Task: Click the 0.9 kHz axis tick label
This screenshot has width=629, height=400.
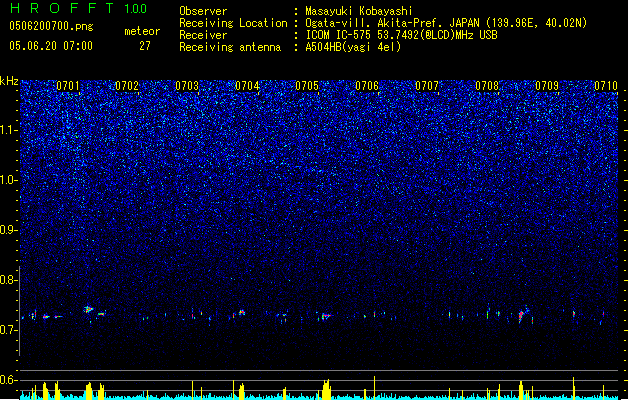Action: (x=9, y=230)
